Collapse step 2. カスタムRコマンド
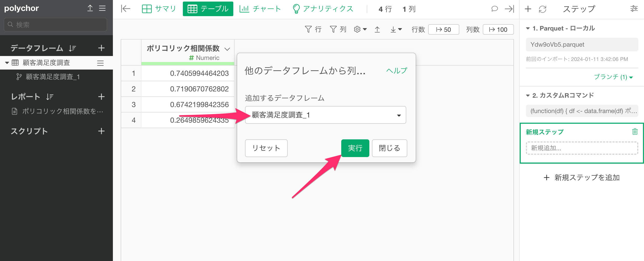The image size is (644, 261). [528, 96]
